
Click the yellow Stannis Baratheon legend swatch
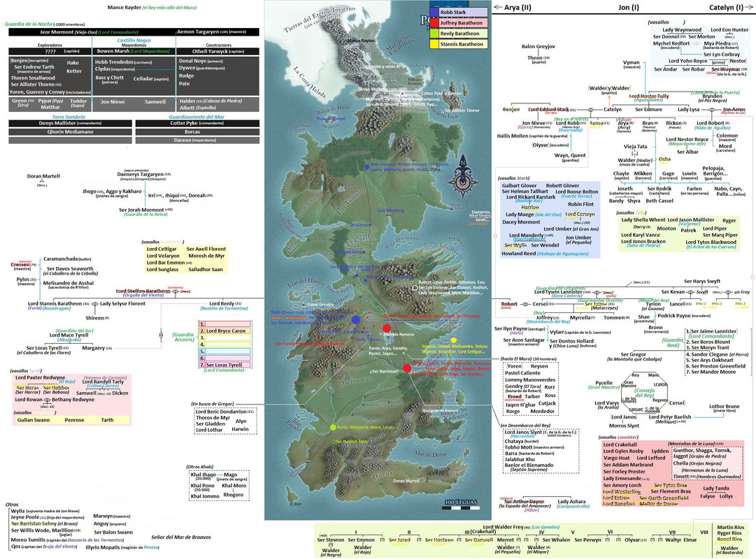pyautogui.click(x=434, y=44)
